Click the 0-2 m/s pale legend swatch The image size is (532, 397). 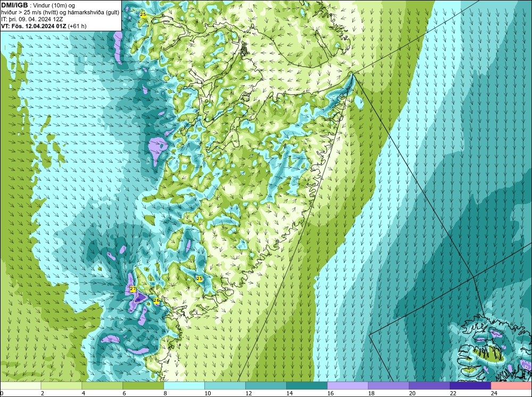(x=21, y=385)
